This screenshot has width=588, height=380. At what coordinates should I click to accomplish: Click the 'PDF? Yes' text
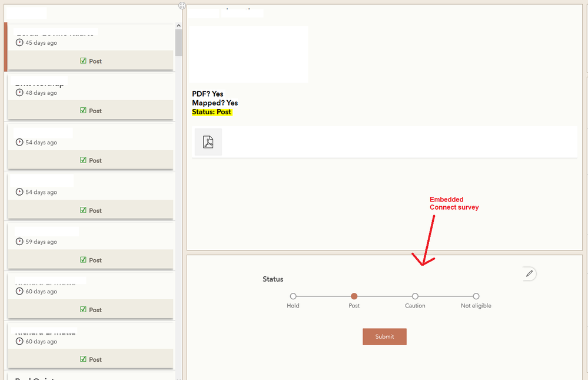[208, 94]
